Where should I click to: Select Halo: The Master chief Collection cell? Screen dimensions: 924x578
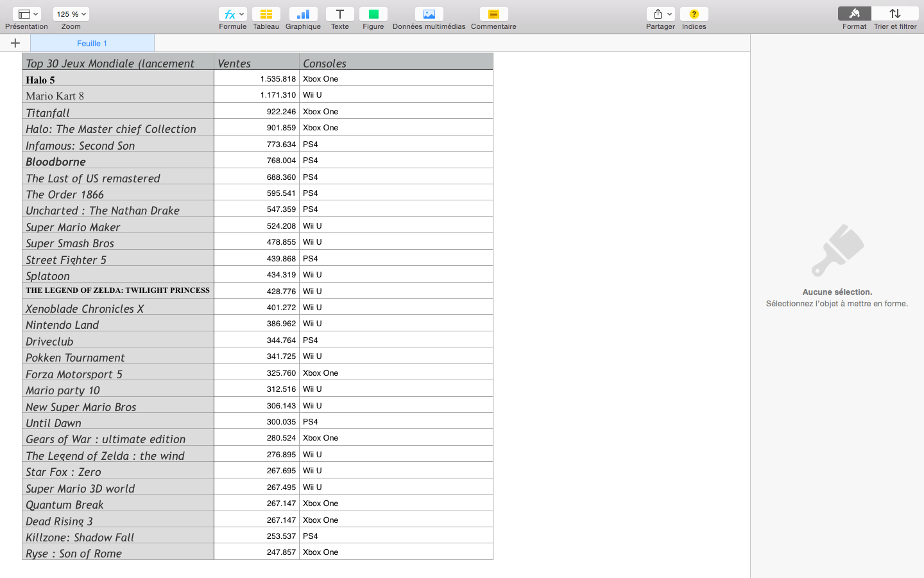(118, 127)
